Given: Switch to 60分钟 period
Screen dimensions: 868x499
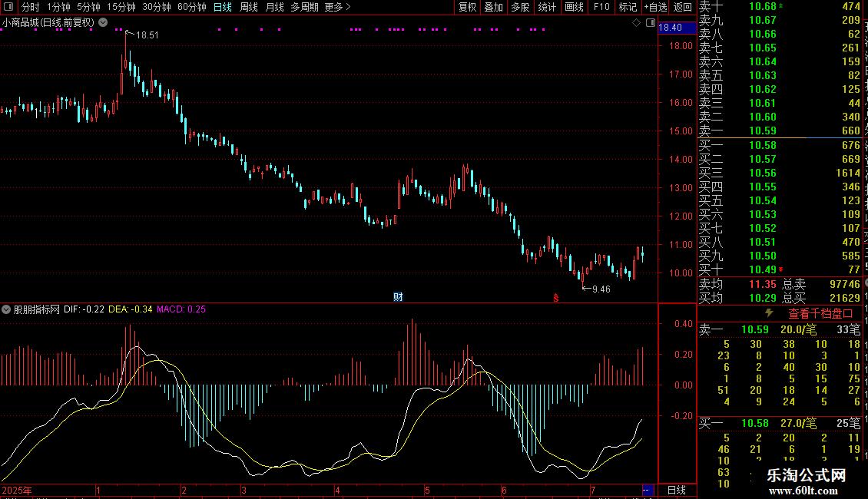Looking at the screenshot, I should [191, 7].
